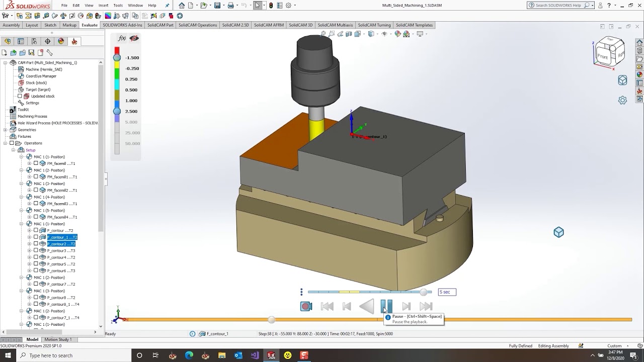Open the FeatureManager design tree tab
Screen dimensions: 644x362
[8, 41]
